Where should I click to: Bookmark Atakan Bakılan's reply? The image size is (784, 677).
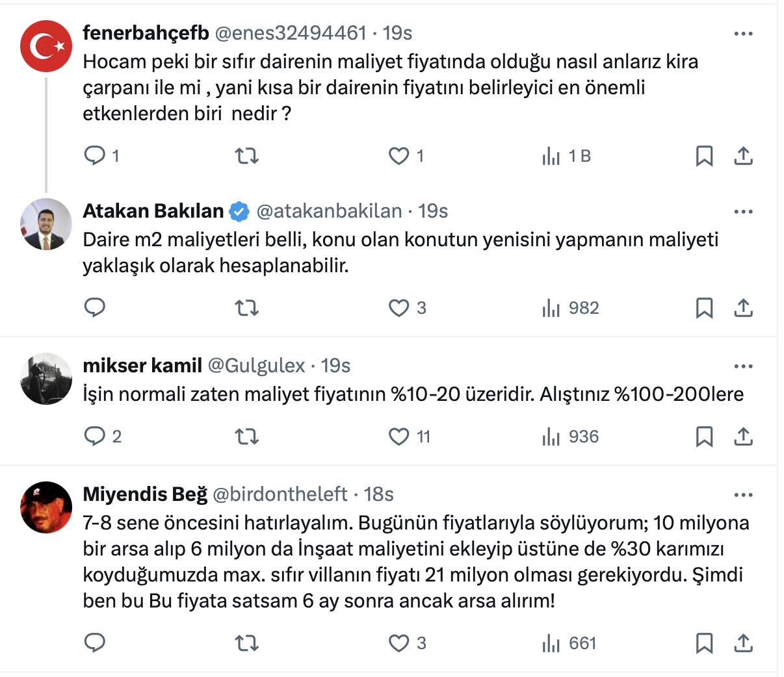[x=704, y=308]
